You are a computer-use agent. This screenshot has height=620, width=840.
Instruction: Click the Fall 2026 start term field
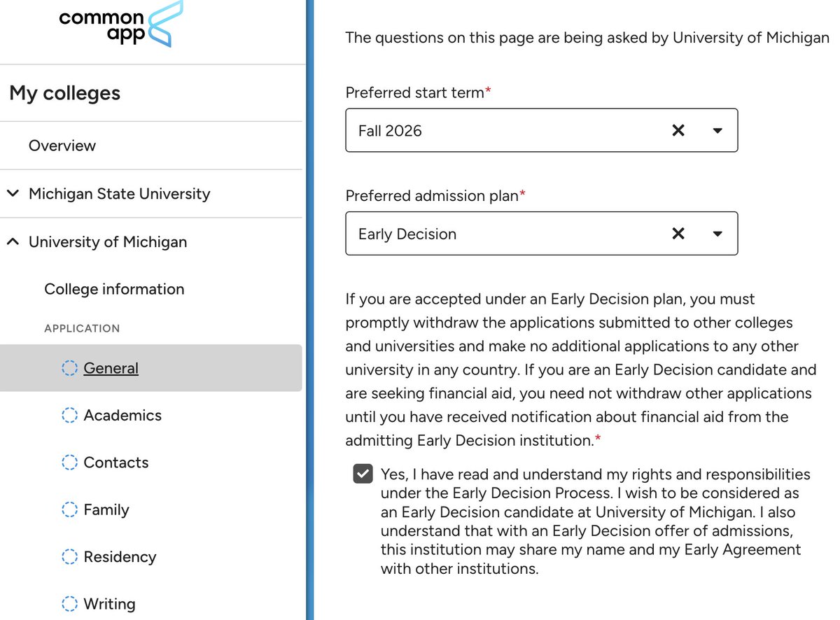541,130
